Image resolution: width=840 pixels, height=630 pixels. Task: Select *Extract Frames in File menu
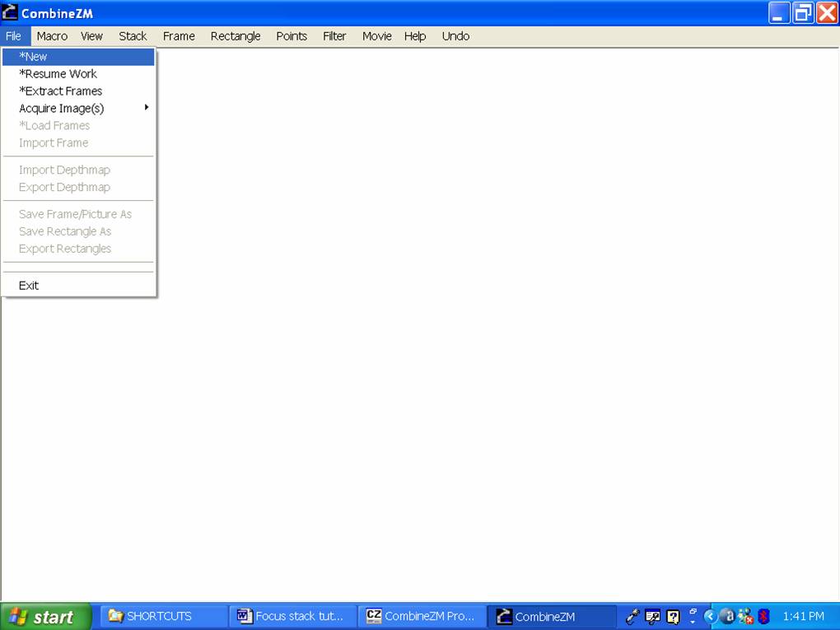point(78,91)
